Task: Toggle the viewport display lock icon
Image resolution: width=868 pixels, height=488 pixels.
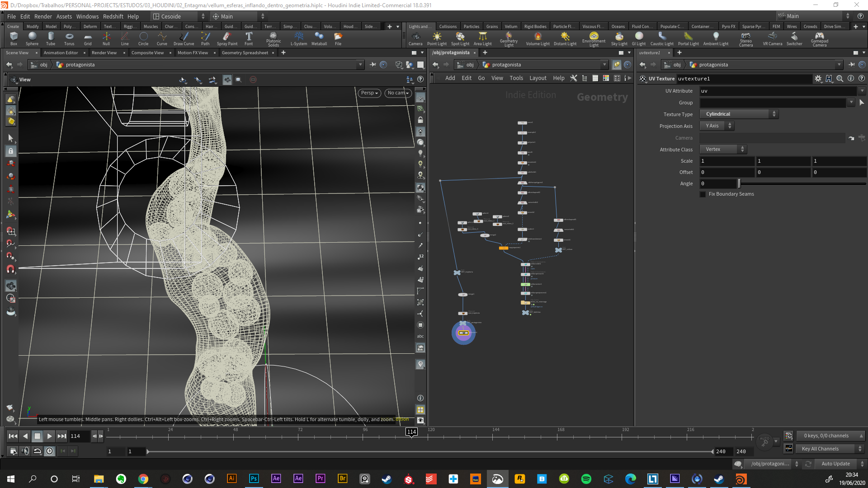Action: tap(420, 120)
